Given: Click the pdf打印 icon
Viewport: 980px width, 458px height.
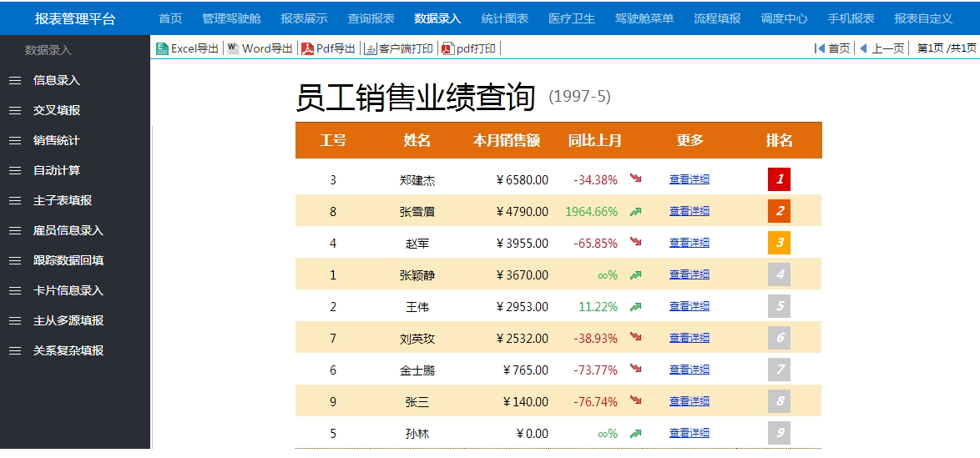Looking at the screenshot, I should pos(447,49).
